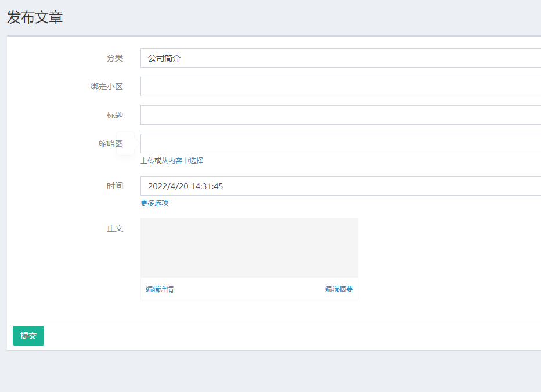This screenshot has width=541, height=392.
Task: Click the 分类 field label
Action: tap(115, 58)
